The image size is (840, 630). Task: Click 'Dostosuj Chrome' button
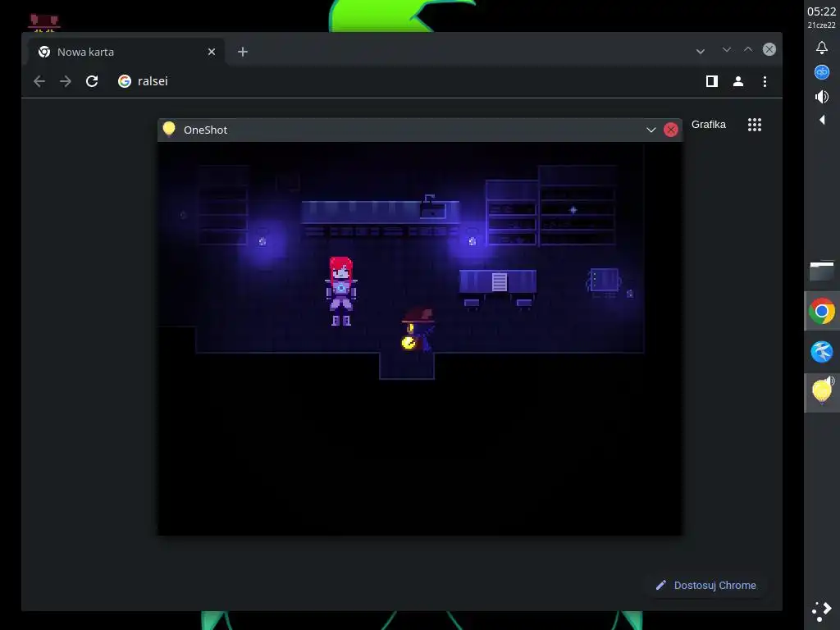click(x=706, y=585)
